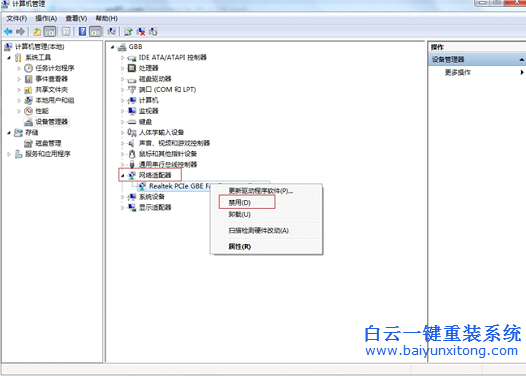Expand the 事件查看器 node arrow
Viewport: 526px width, 376px height.
(x=19, y=79)
